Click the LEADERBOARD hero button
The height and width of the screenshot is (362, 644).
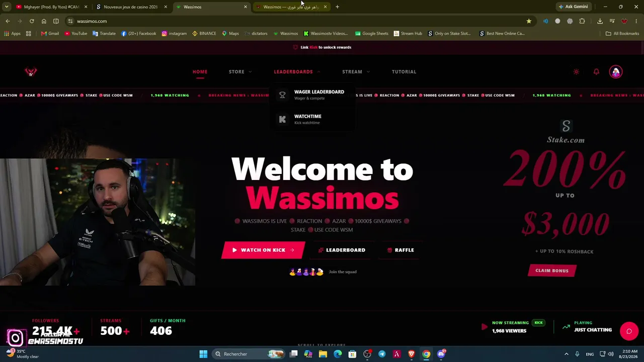[x=342, y=250]
